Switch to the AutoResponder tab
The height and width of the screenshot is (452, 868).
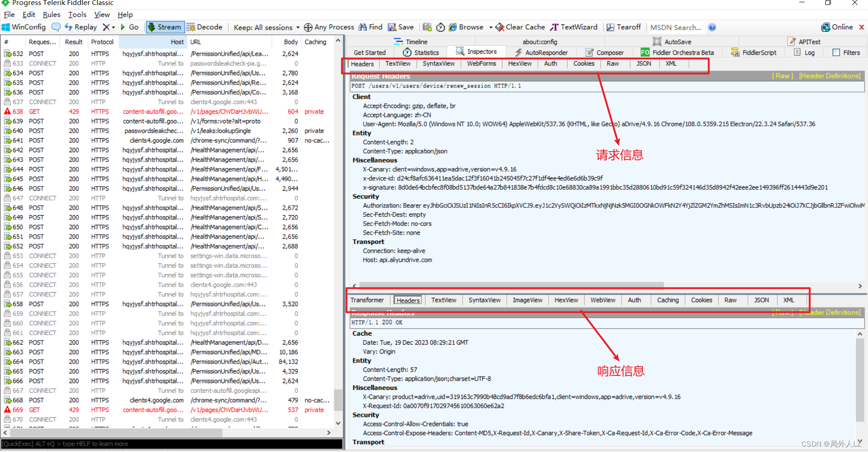541,53
